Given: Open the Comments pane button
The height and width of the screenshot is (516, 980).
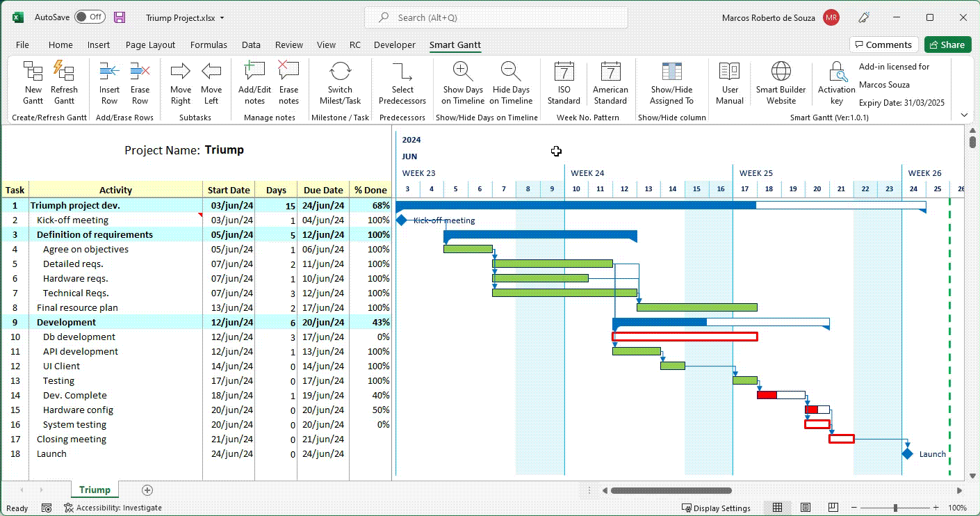Looking at the screenshot, I should click(883, 45).
